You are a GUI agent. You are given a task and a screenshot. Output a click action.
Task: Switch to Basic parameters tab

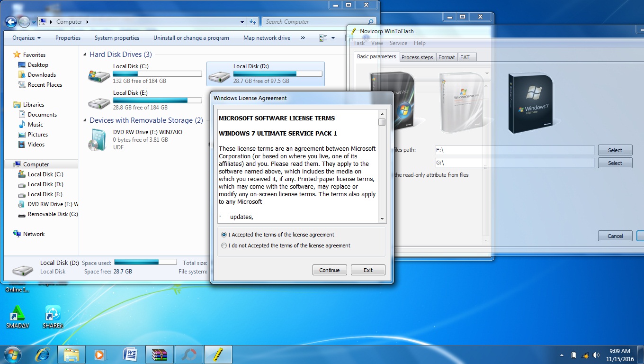376,56
